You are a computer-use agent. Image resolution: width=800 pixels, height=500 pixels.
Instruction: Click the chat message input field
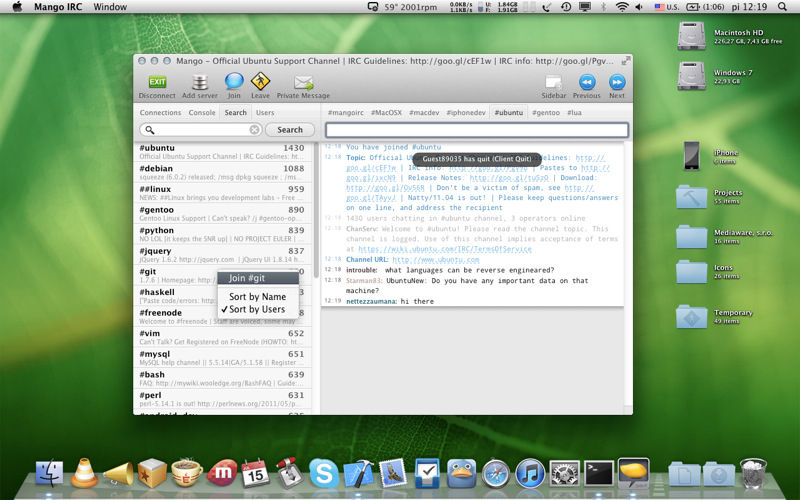click(x=477, y=130)
